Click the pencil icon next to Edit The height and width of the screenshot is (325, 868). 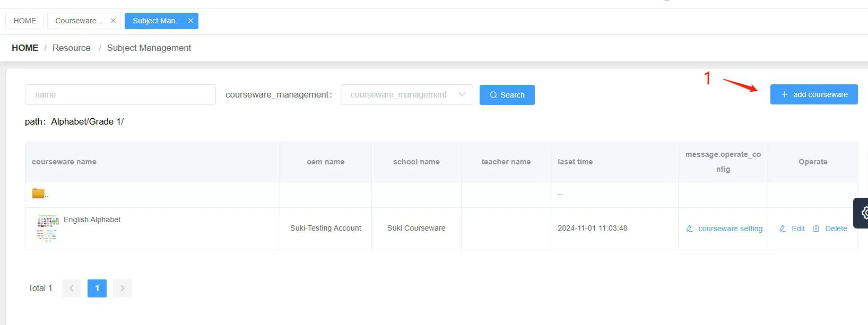pos(783,229)
